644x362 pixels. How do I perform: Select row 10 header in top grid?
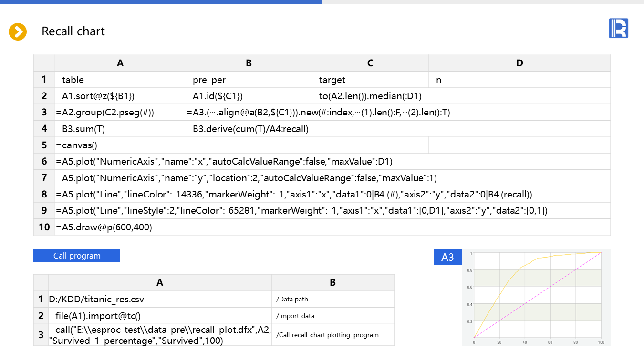(x=44, y=227)
